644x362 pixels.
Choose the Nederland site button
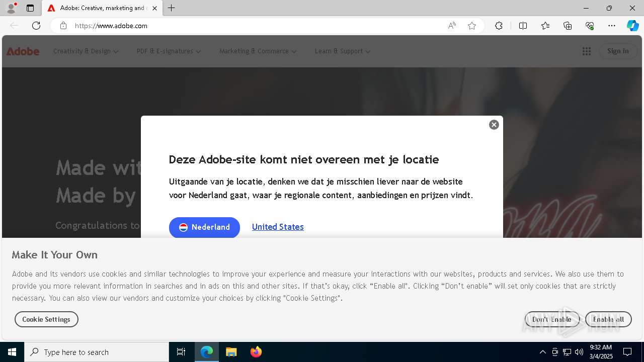(204, 227)
